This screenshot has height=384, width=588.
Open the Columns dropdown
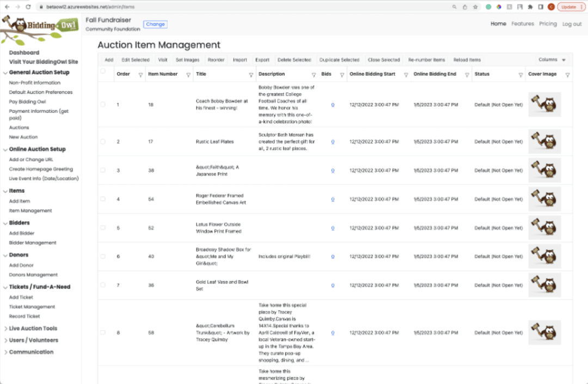552,60
